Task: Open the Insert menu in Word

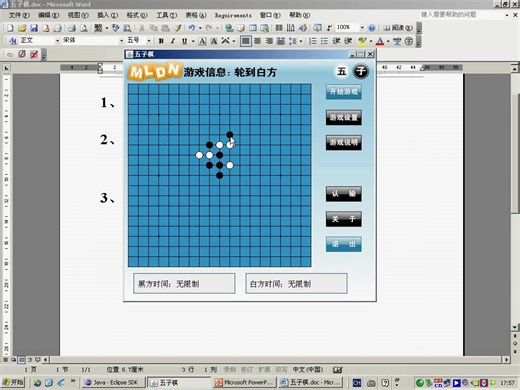Action: (x=107, y=15)
